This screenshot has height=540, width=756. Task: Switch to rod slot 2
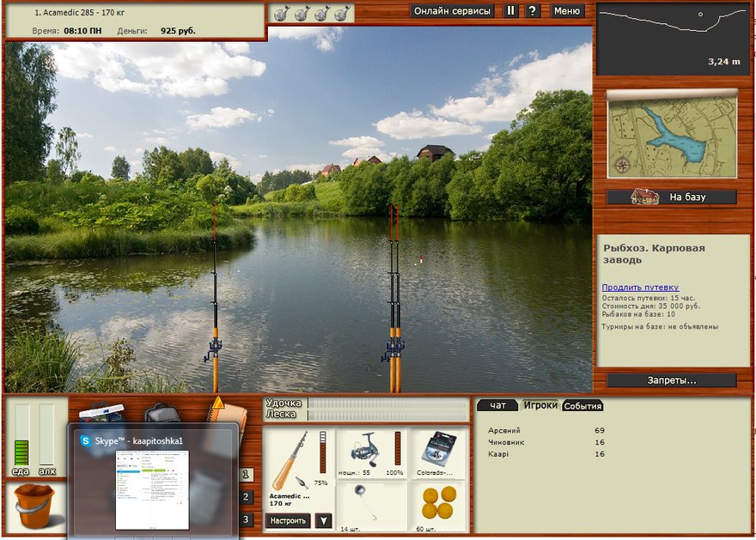(247, 497)
